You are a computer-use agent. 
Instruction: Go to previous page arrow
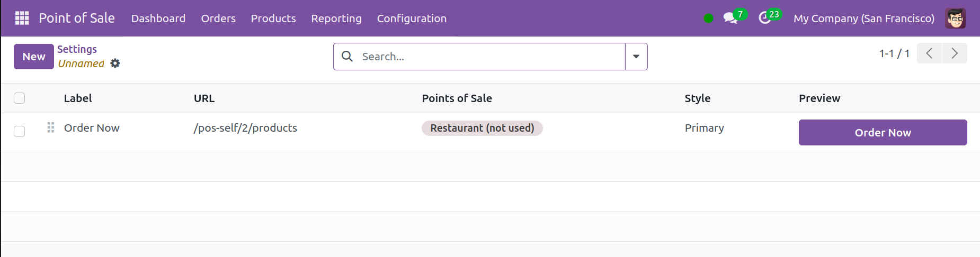(929, 53)
